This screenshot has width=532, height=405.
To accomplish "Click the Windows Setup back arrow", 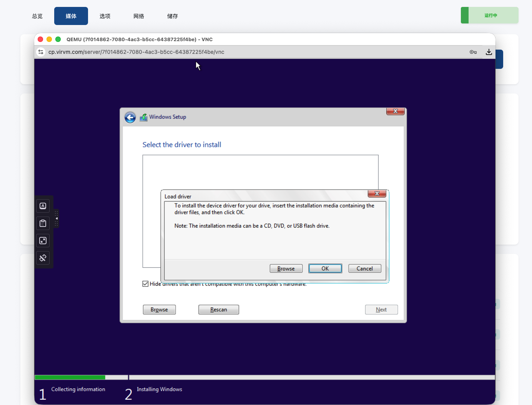I will coord(130,117).
